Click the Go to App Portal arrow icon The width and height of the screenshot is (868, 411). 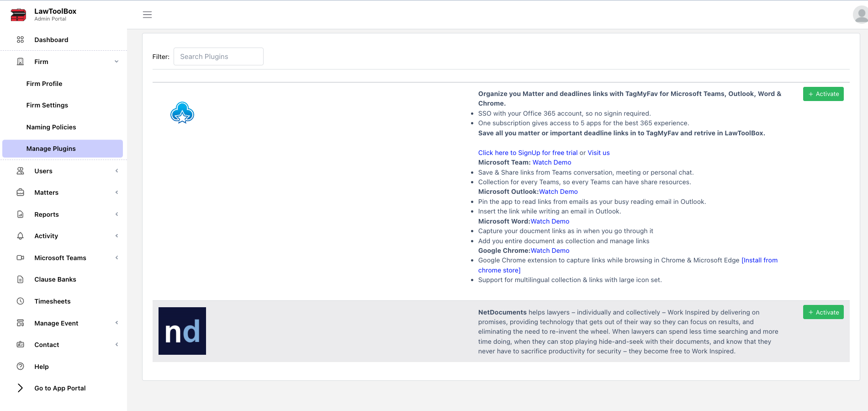pyautogui.click(x=20, y=388)
